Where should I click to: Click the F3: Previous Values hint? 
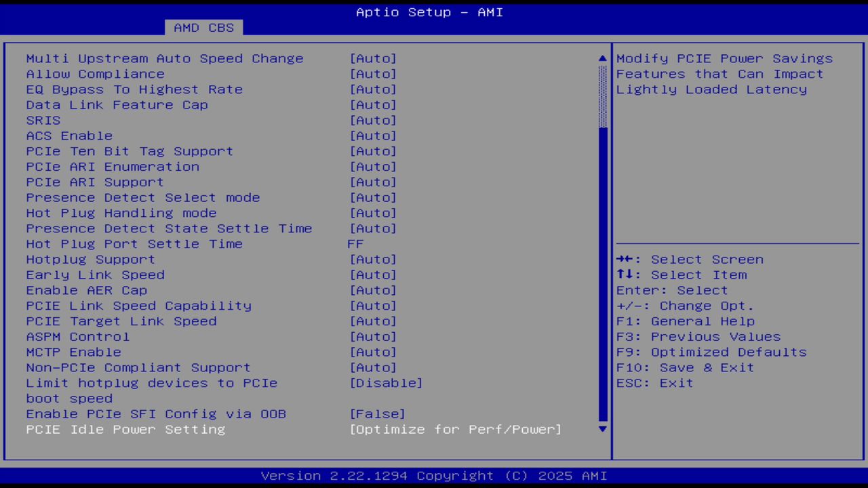point(698,337)
